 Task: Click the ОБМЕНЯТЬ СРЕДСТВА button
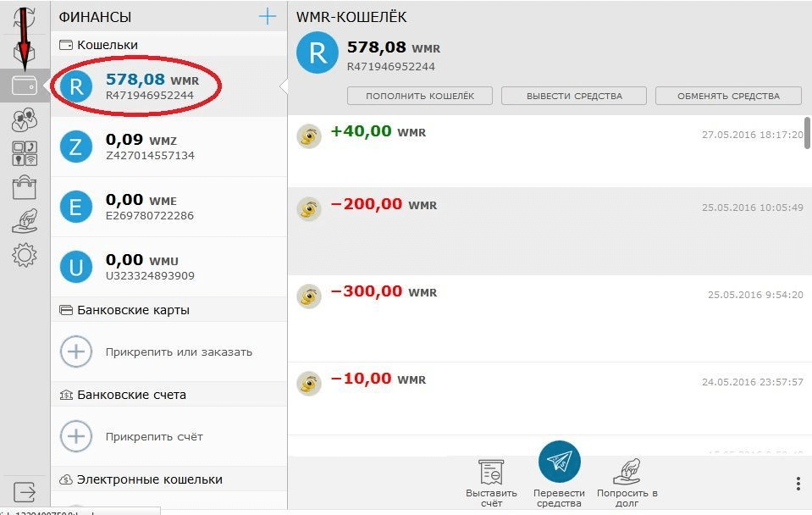pos(729,96)
